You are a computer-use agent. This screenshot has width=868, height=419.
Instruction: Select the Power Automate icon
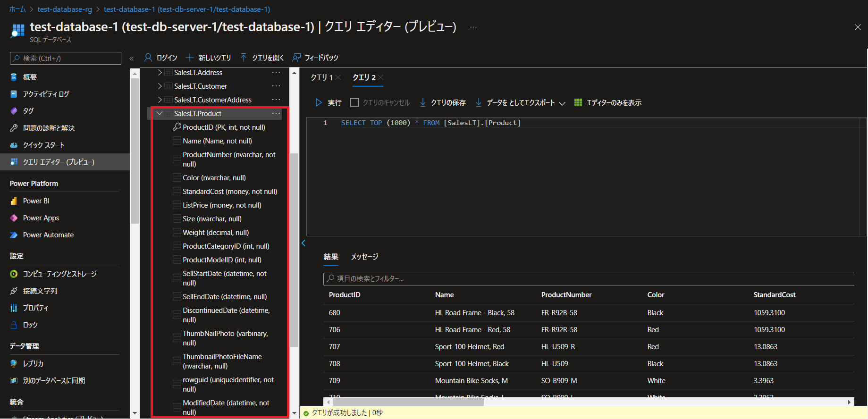(14, 235)
